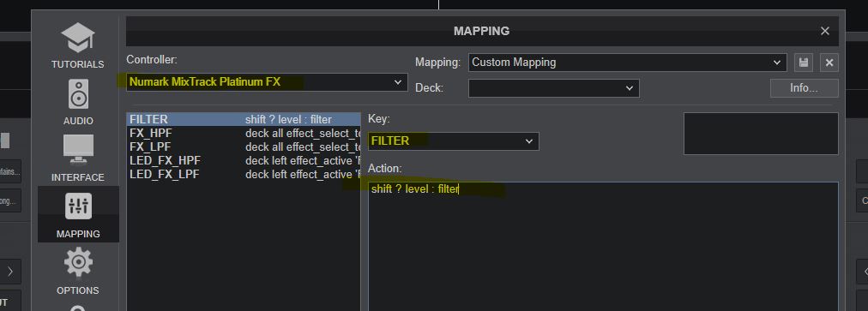
Task: Open the Interface monitor icon
Action: (78, 149)
